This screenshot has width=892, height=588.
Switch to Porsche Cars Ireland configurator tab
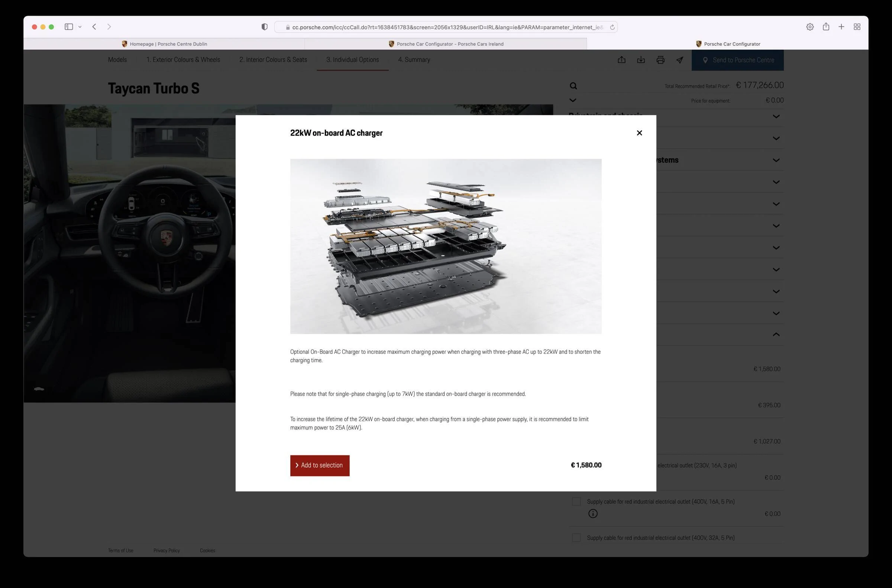[x=446, y=44]
